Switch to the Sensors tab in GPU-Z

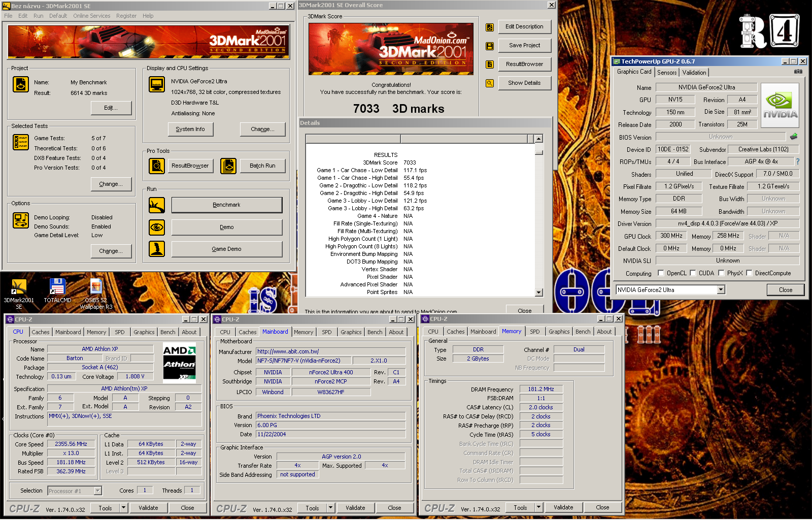[x=667, y=73]
